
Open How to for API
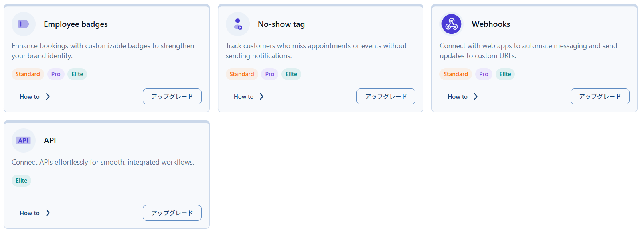click(x=30, y=213)
